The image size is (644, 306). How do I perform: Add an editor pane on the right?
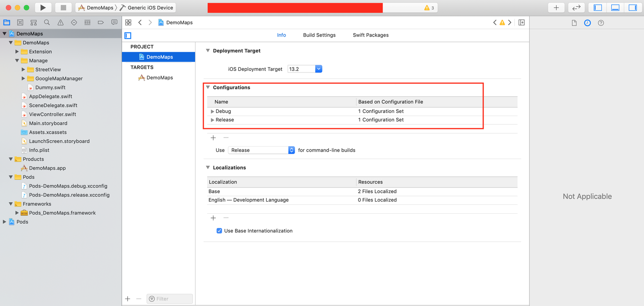coord(521,23)
